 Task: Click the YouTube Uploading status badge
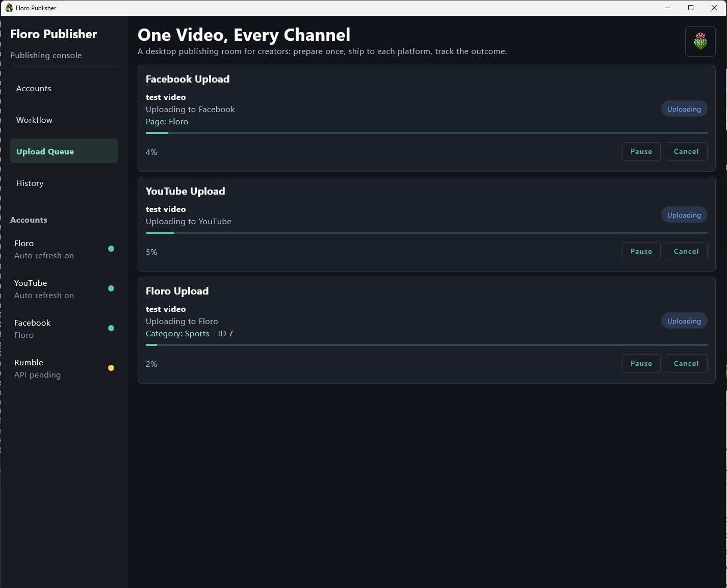point(684,215)
